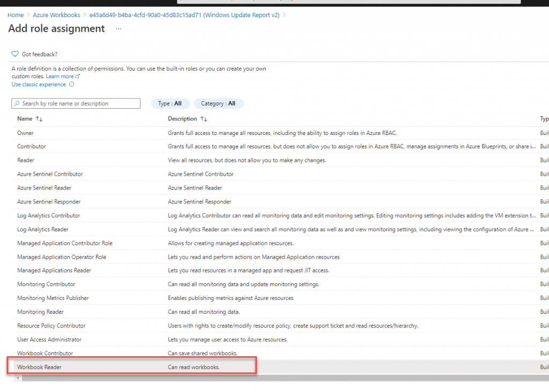Screen dimensions: 549x392
Task: Click the horizontal scrollbar left arrow
Action: (x=18, y=378)
